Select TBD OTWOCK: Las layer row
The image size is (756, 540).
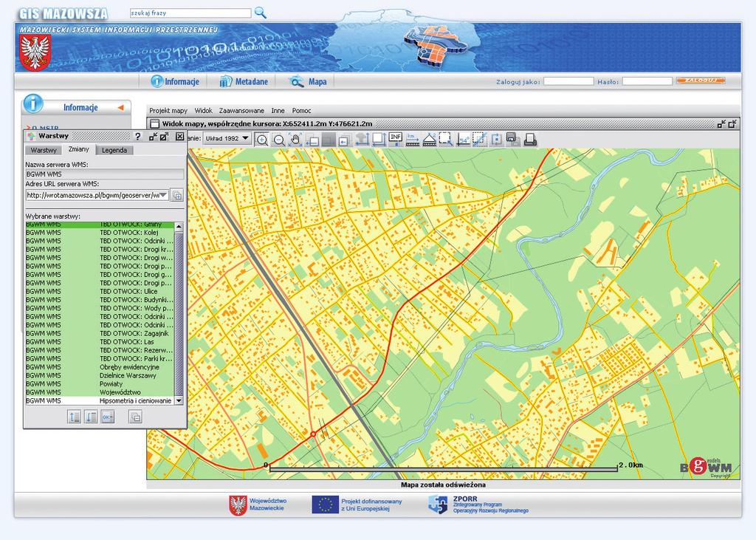[100, 342]
